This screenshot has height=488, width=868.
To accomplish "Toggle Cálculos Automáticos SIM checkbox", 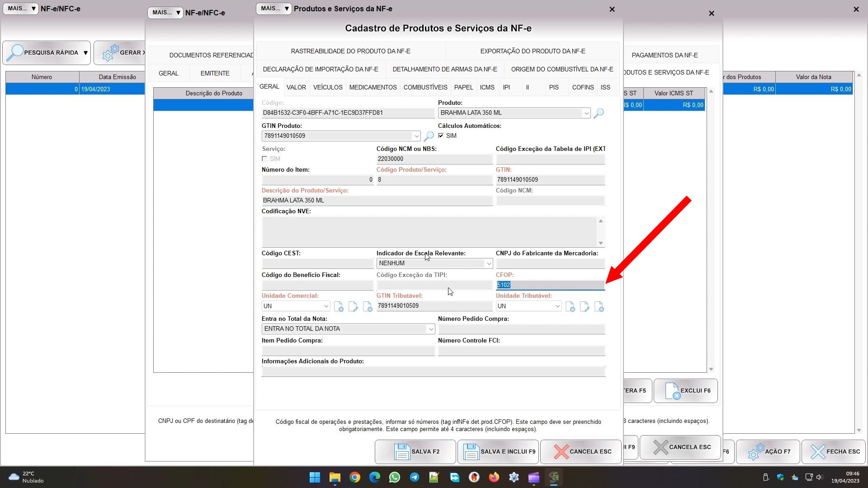I will pyautogui.click(x=441, y=136).
